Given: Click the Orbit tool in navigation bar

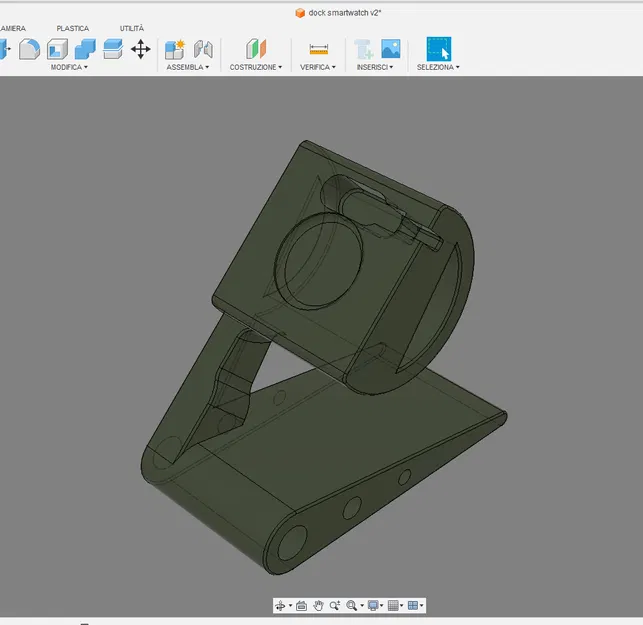Looking at the screenshot, I should tap(281, 606).
